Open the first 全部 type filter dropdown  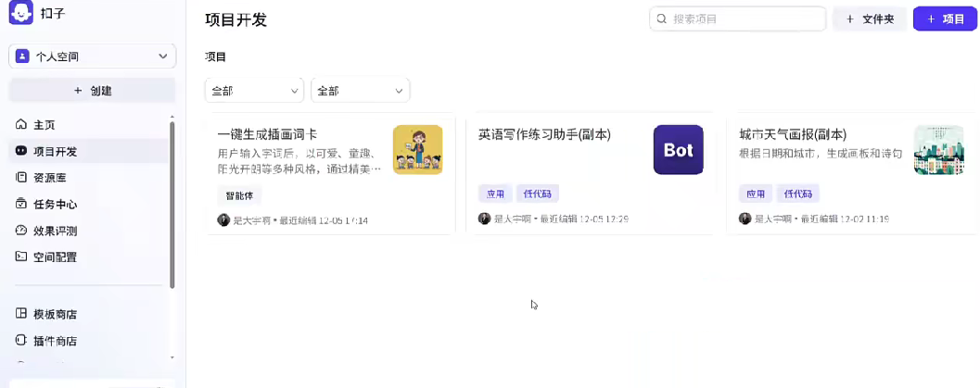tap(254, 91)
